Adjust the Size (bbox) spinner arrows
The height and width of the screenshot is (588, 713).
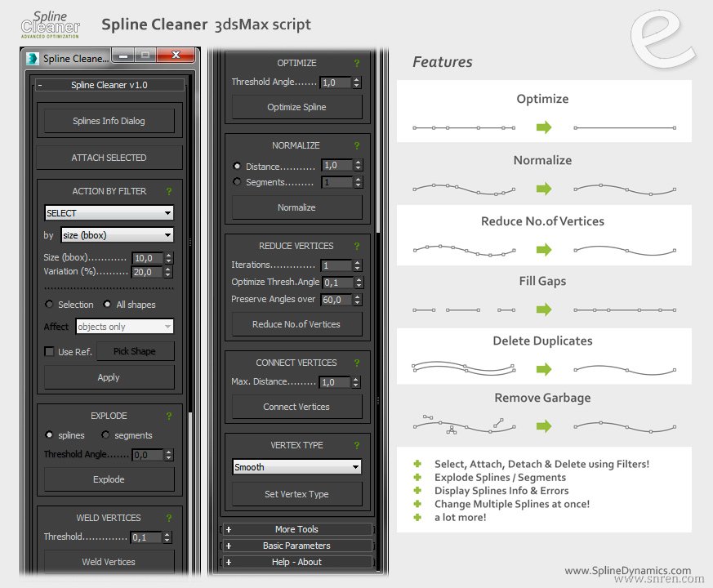(169, 258)
